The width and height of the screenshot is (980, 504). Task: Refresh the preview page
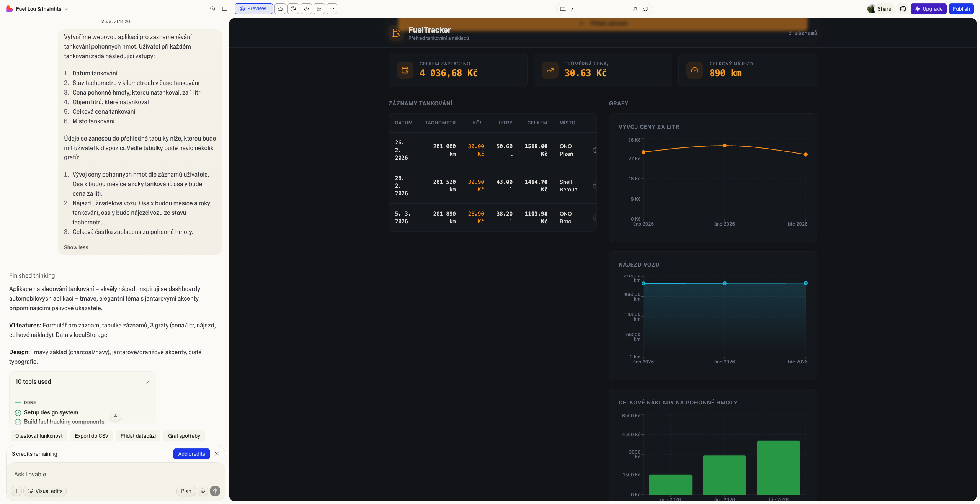tap(645, 9)
